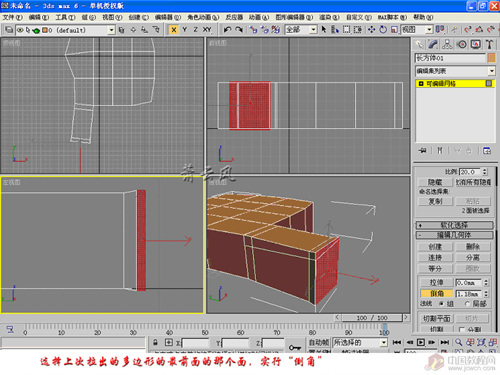Activate Select and Move tool

pyautogui.click(x=371, y=30)
